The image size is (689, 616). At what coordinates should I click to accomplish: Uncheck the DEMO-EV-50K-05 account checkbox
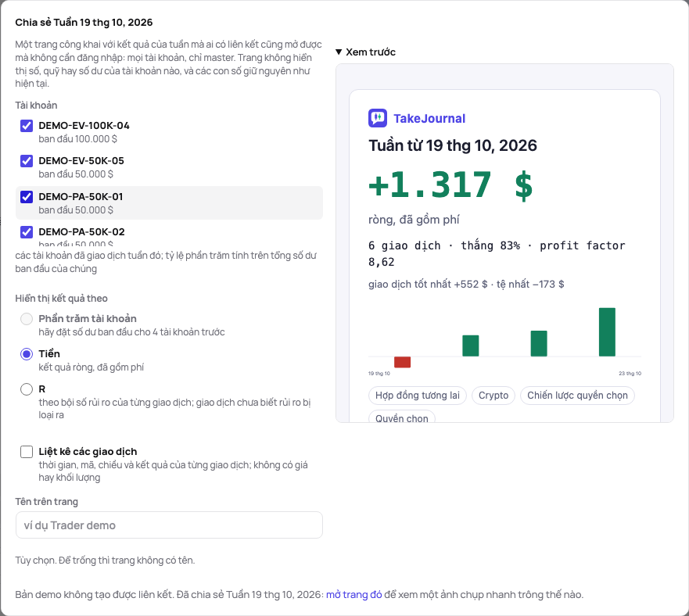point(27,161)
